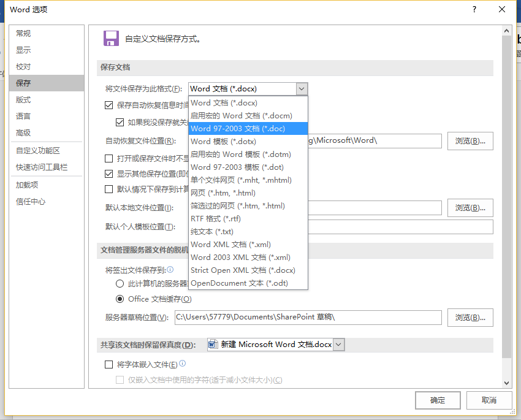Go to 加载项 category
521x420 pixels.
click(47, 185)
